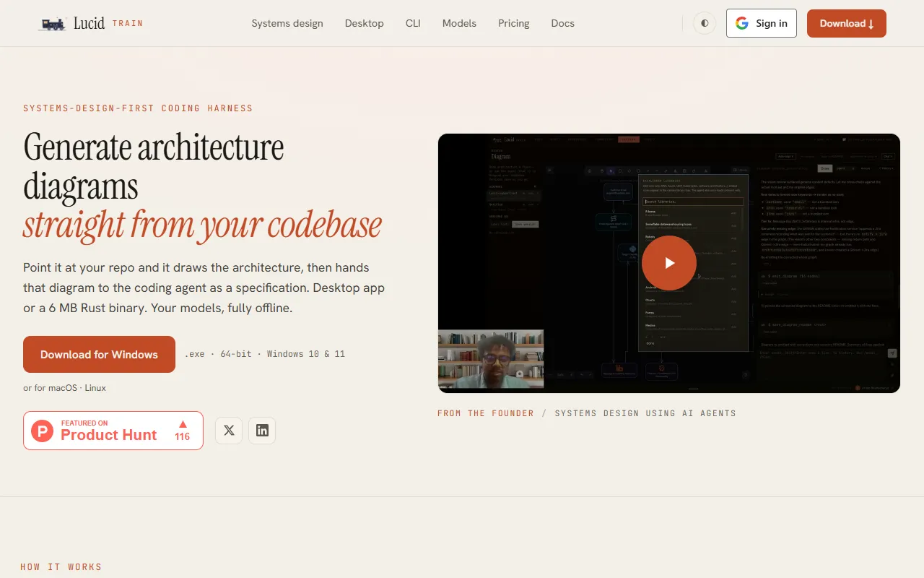Open the CLI page
The width and height of the screenshot is (924, 578).
click(x=413, y=23)
